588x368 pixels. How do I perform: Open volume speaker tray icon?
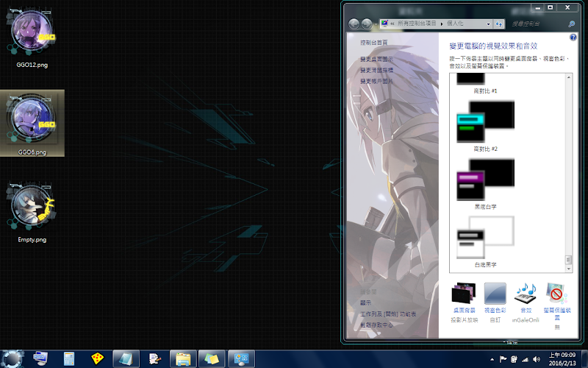click(x=537, y=359)
